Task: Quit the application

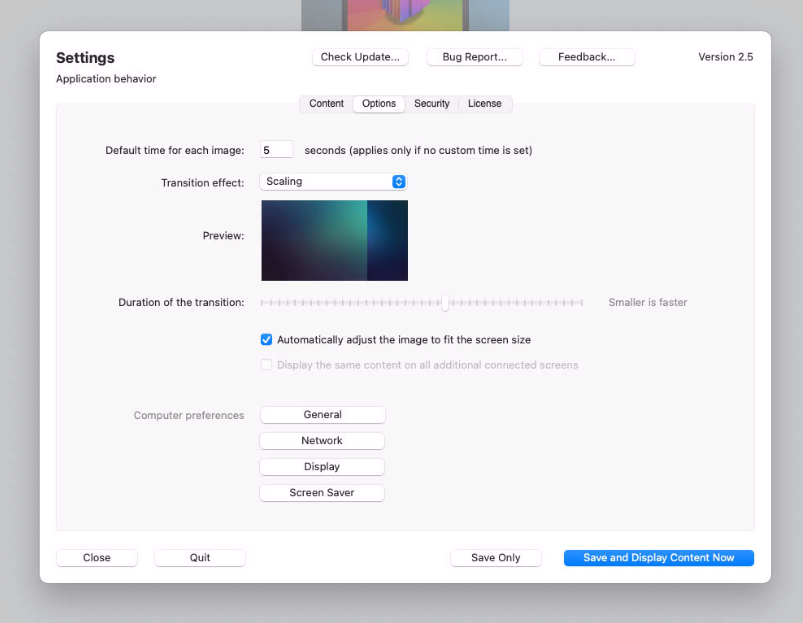Action: click(x=200, y=557)
